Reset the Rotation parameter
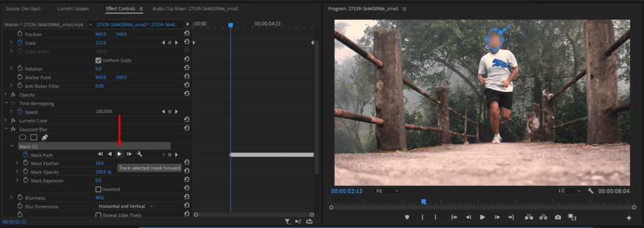The height and width of the screenshot is (228, 644). 187,68
